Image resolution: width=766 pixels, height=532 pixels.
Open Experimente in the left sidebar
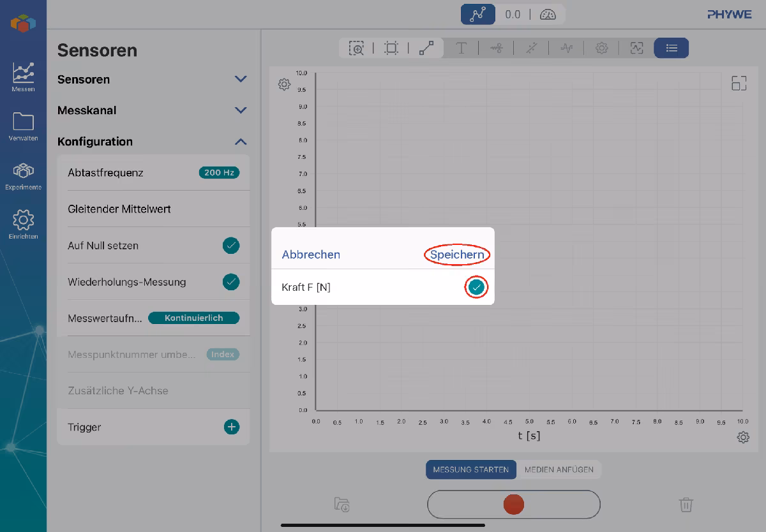pos(23,176)
